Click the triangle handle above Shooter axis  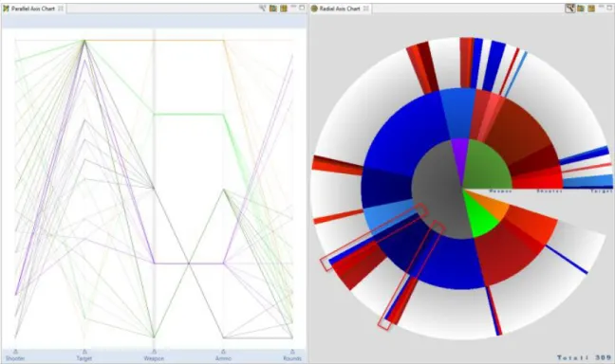[x=16, y=352]
